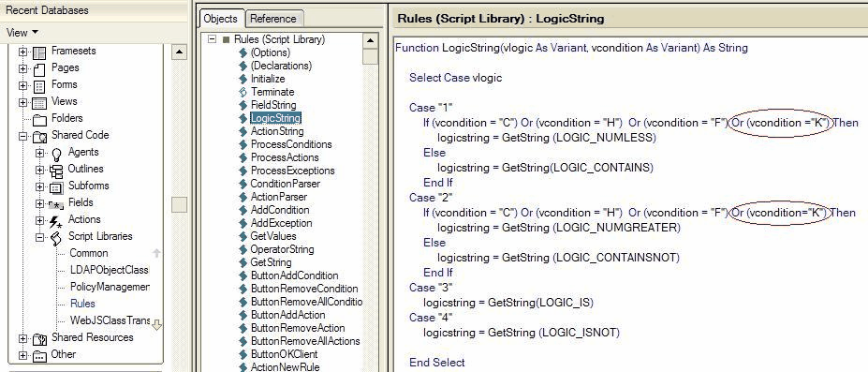Expand the Subforms tree node
This screenshot has height=372, width=868.
[40, 186]
